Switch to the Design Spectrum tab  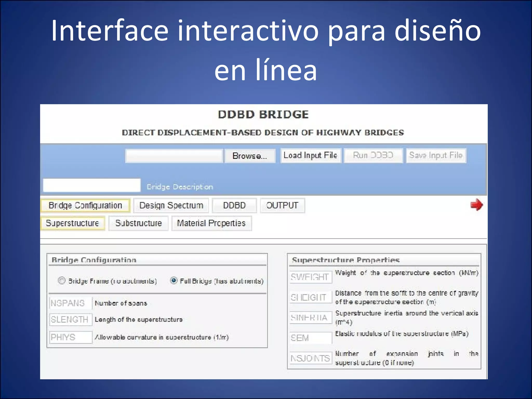(171, 205)
